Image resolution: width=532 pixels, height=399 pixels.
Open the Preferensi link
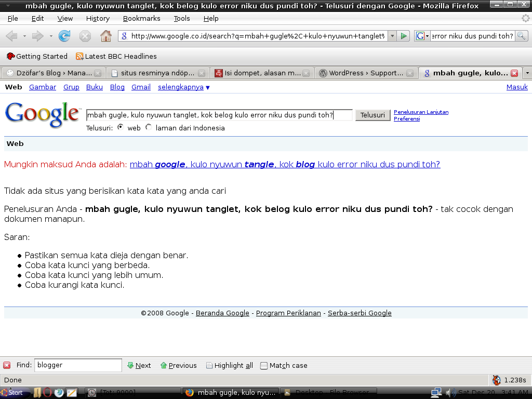[x=407, y=119]
